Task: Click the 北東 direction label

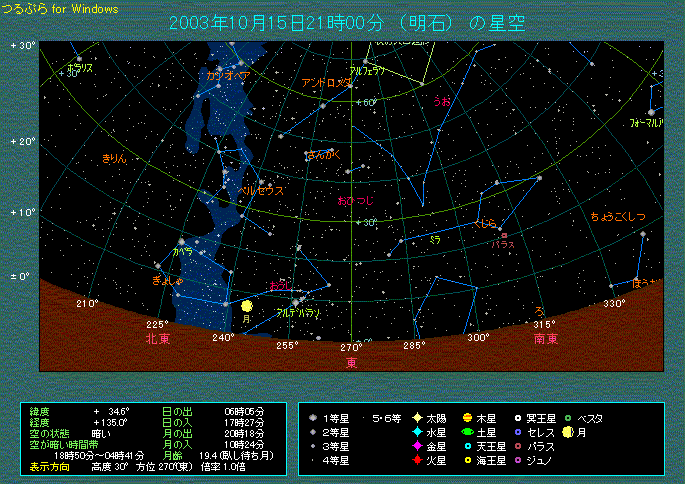Action: pos(158,339)
